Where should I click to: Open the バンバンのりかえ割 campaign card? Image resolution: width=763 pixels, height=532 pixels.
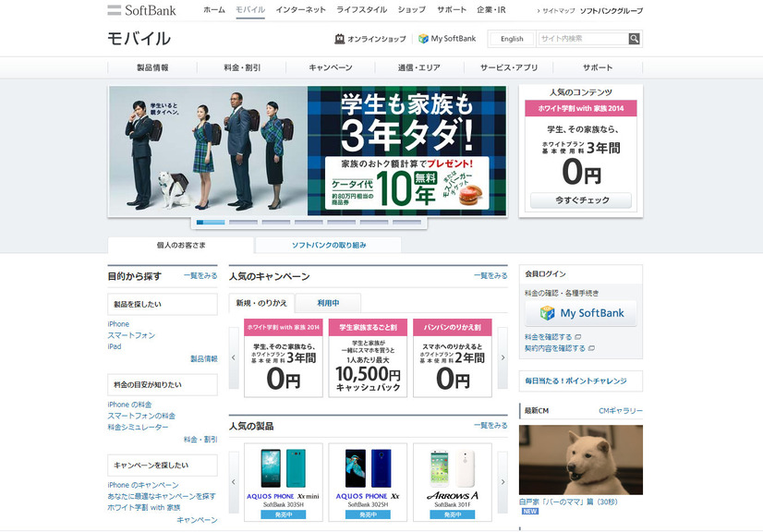coord(453,357)
